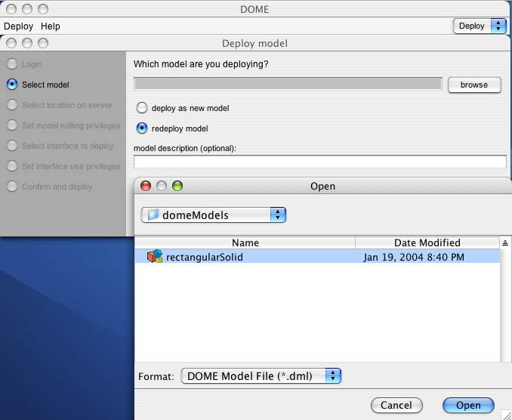The height and width of the screenshot is (420, 512).
Task: Click the rectangularSolid model file icon
Action: pos(155,256)
